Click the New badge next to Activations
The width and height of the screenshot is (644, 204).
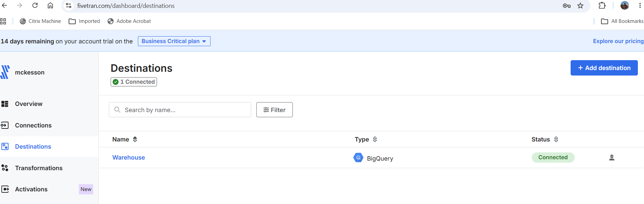point(86,189)
